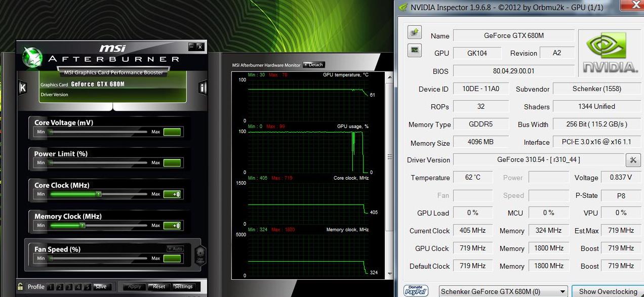The width and height of the screenshot is (644, 297).
Task: Click the Afterburner green jet logo
Action: click(32, 58)
